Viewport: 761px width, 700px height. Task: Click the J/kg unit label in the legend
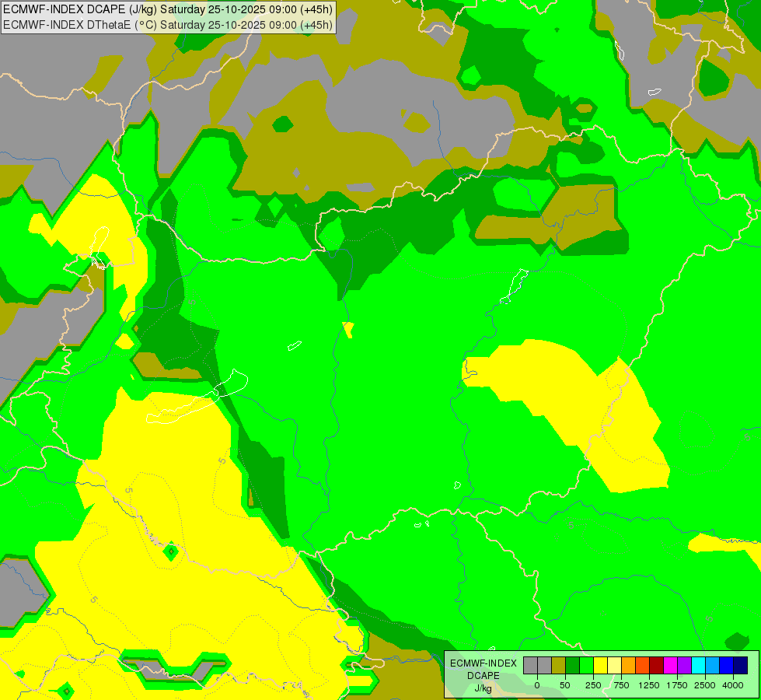pyautogui.click(x=483, y=689)
